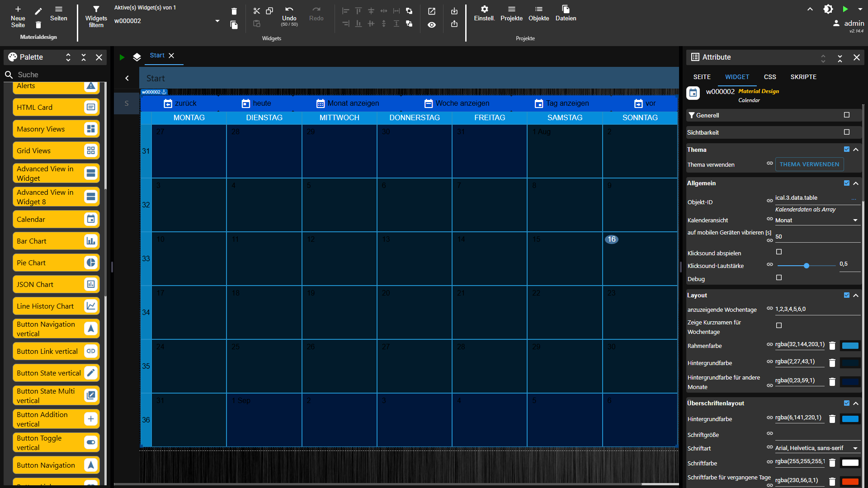Click THEMA VERWENDEN button
The image size is (868, 488).
click(x=809, y=164)
